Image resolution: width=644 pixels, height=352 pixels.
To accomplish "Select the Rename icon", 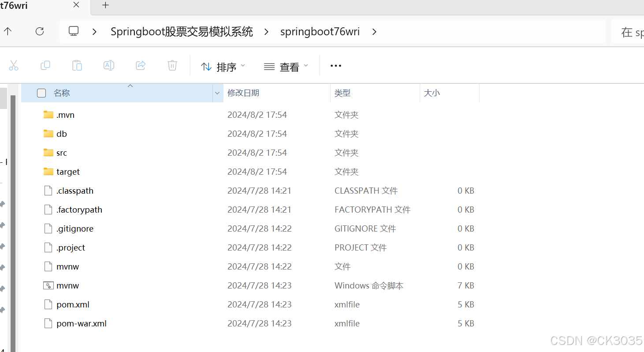I will pos(108,65).
